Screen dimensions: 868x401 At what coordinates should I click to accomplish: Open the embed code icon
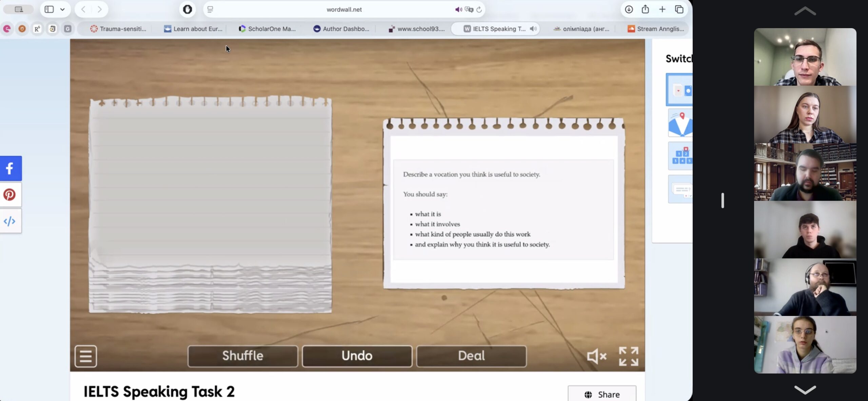coord(10,221)
